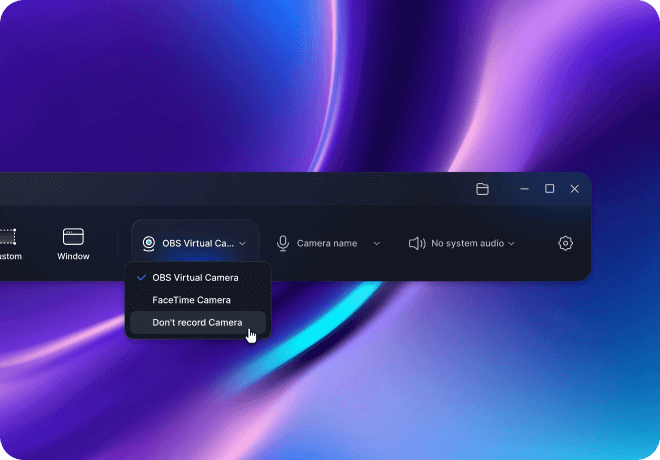Click the Custom region capture icon
660x460 pixels.
[x=7, y=237]
